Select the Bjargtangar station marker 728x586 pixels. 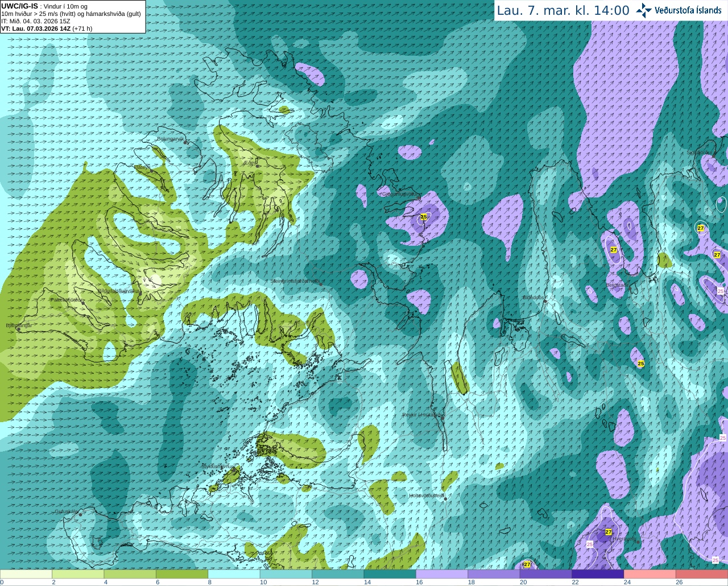[x=19, y=329]
